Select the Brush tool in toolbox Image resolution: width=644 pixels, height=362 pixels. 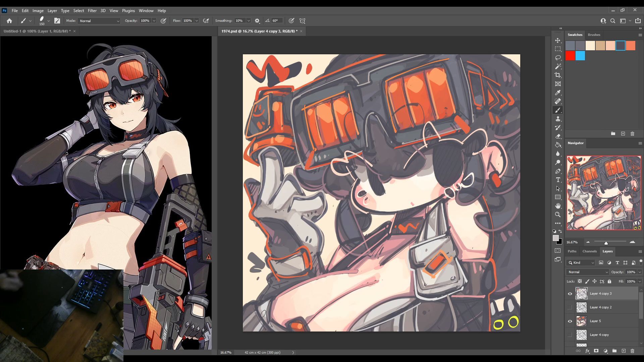point(558,110)
